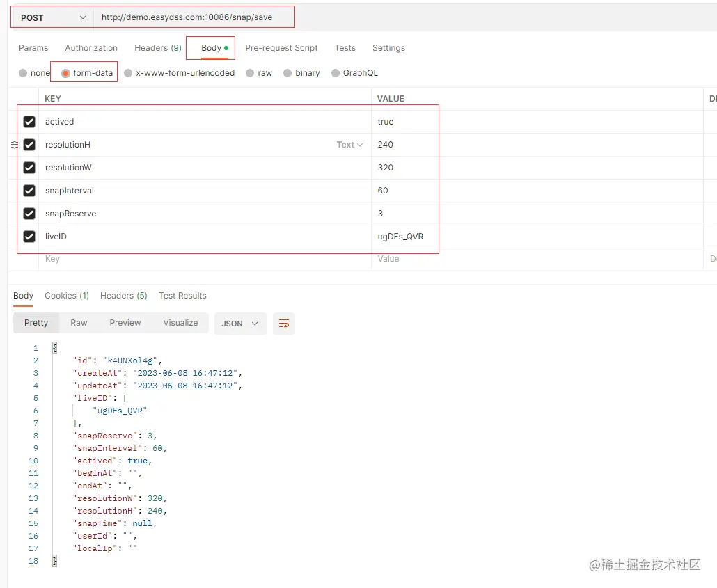The image size is (717, 588).
Task: Open the POST method dropdown
Action: click(x=53, y=18)
